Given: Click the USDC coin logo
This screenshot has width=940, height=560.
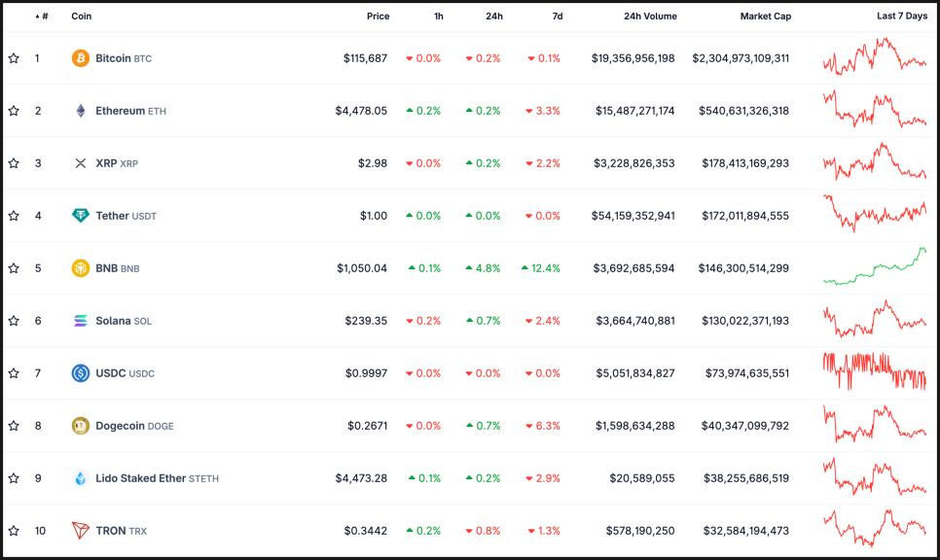Looking at the screenshot, I should click(x=81, y=373).
